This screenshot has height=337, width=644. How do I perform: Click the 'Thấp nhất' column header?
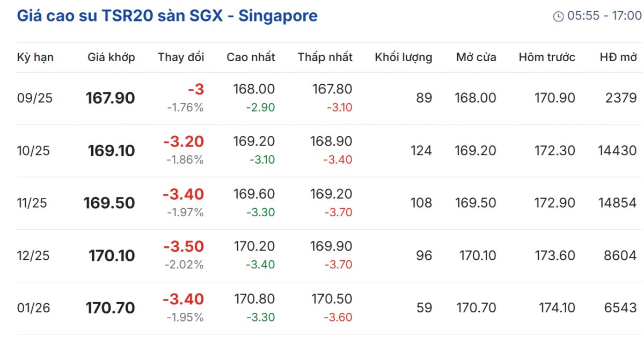(325, 57)
